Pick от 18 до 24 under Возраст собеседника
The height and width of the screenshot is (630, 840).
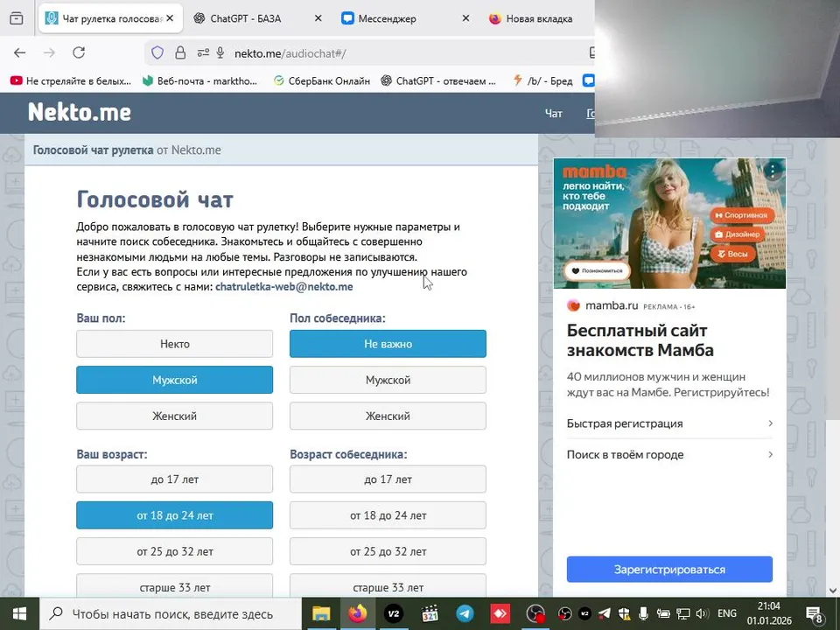pyautogui.click(x=388, y=515)
